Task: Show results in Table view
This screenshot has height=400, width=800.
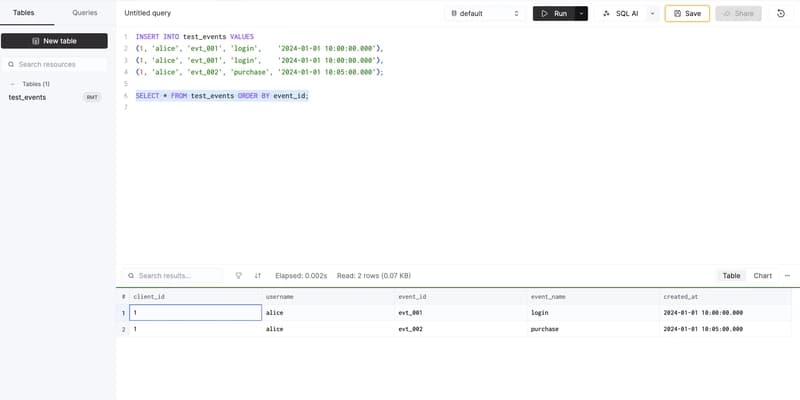Action: [731, 276]
